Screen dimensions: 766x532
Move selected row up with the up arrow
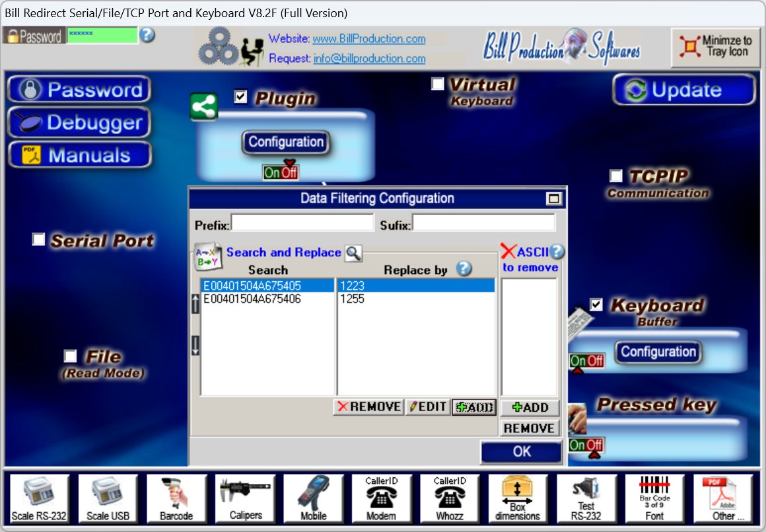click(195, 304)
